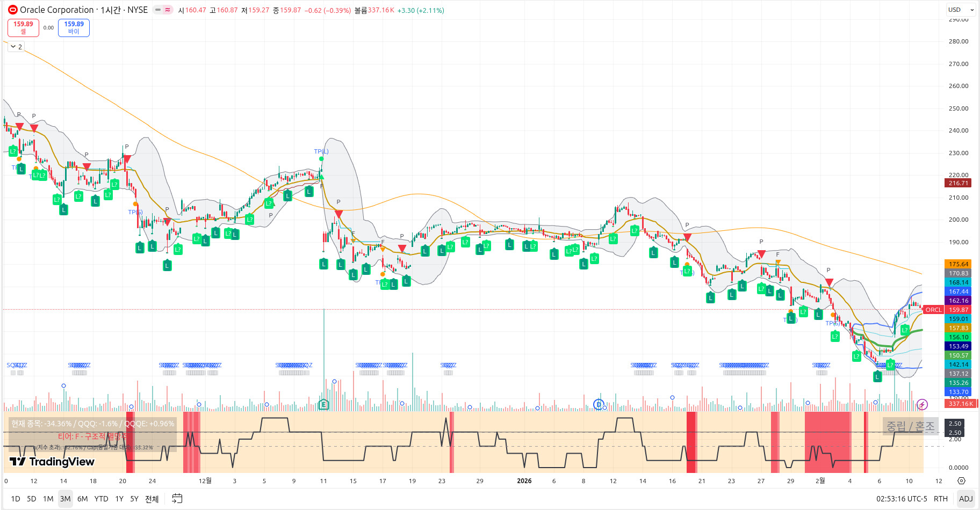The image size is (980, 510).
Task: Click the red P triangle signal near 159.87 line on Feb 2
Action: (829, 282)
